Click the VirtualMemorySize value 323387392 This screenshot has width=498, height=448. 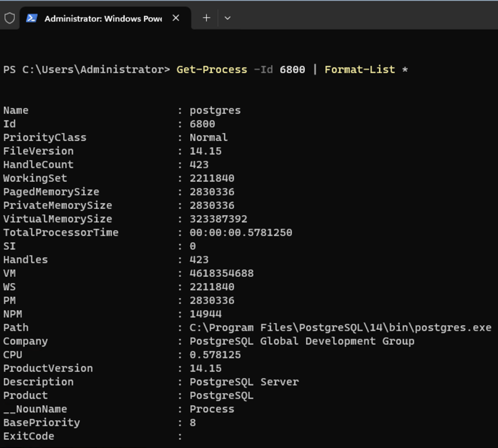tap(218, 219)
